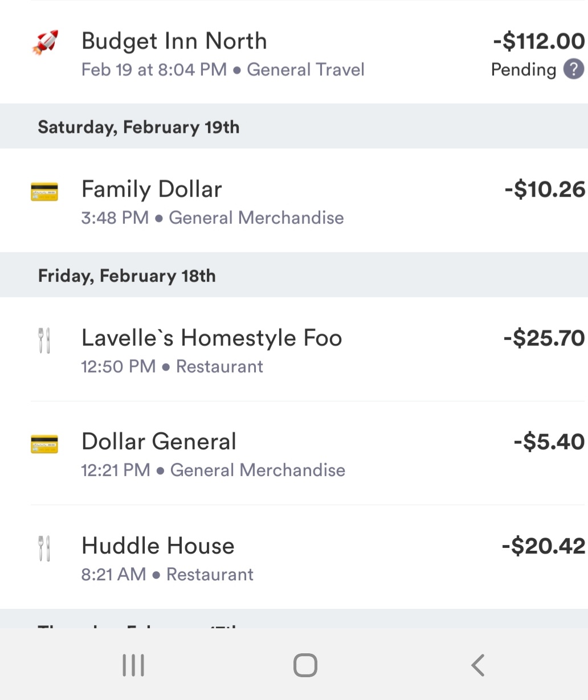Tap the utensils icon beside Huddle House

44,548
